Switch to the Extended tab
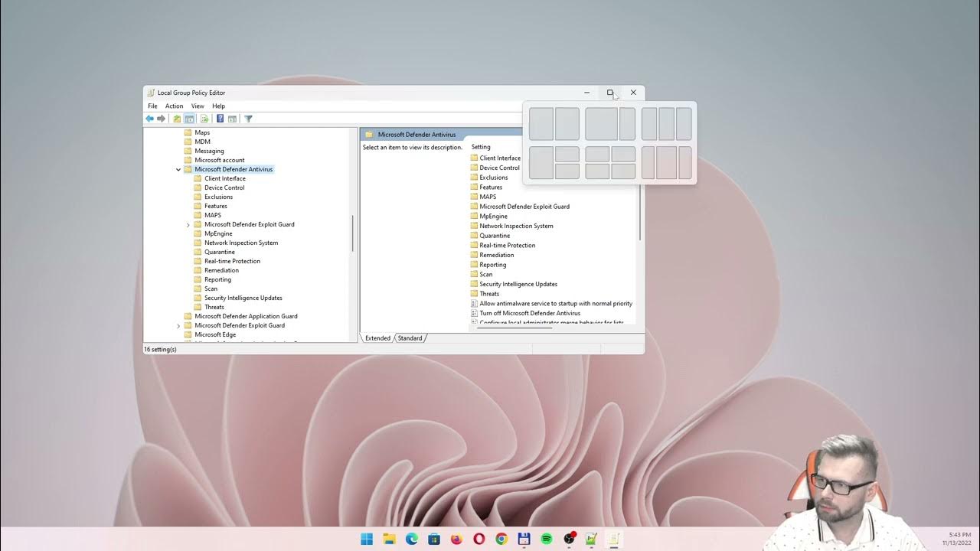 (377, 338)
